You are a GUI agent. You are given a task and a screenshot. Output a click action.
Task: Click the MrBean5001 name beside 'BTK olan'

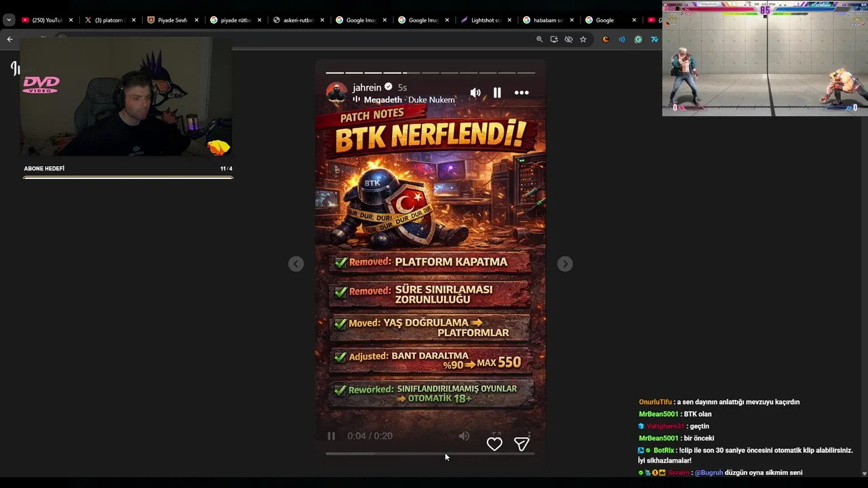click(x=658, y=414)
